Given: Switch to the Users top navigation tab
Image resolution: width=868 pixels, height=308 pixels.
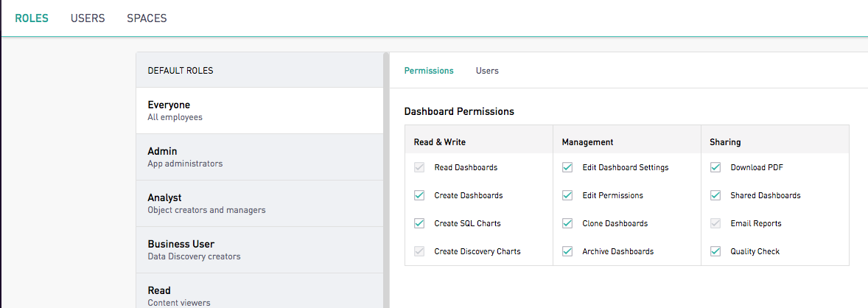Looking at the screenshot, I should [88, 18].
